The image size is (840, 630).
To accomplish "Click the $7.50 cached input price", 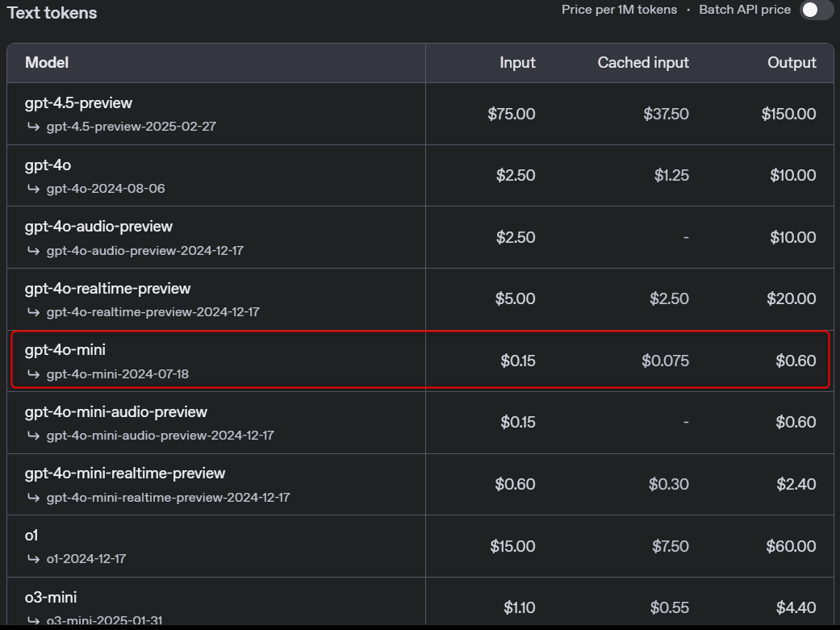I will point(671,546).
